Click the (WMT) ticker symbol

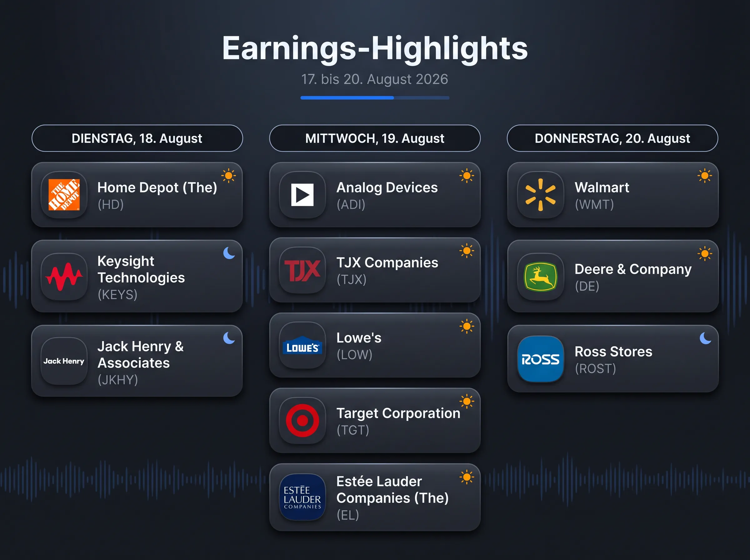[594, 205]
